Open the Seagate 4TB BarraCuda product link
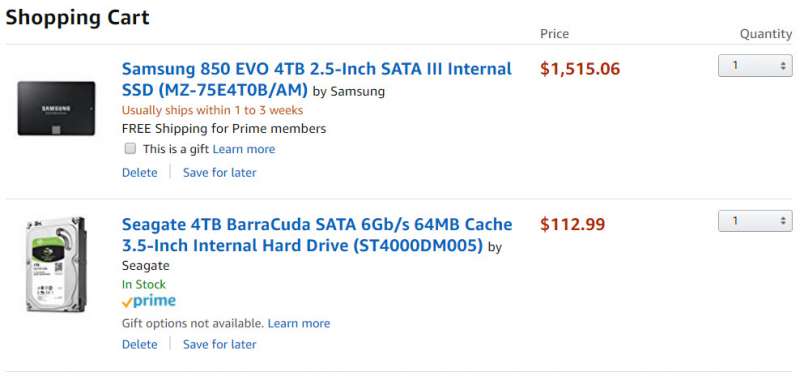The image size is (800, 376). click(317, 235)
